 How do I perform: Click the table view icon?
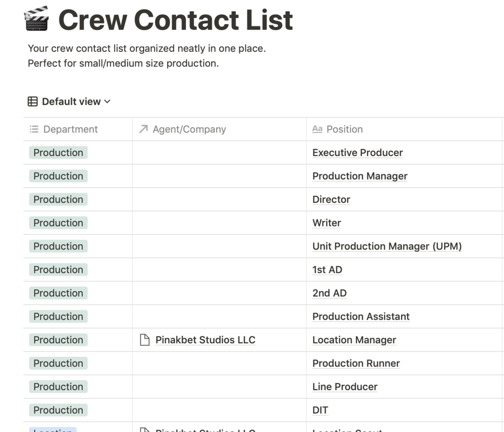(x=33, y=102)
